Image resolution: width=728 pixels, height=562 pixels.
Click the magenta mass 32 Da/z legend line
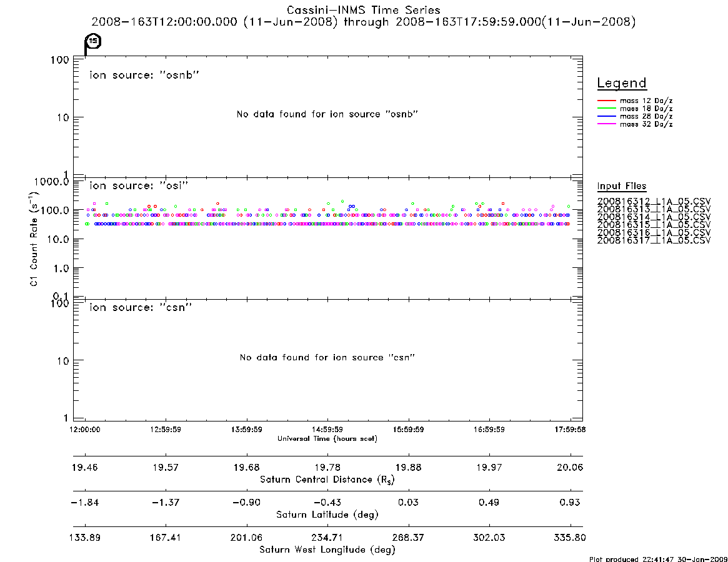point(606,124)
